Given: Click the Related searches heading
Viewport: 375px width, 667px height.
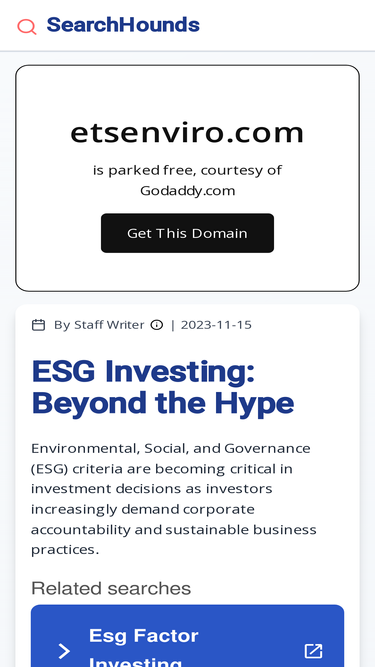Looking at the screenshot, I should click(111, 588).
